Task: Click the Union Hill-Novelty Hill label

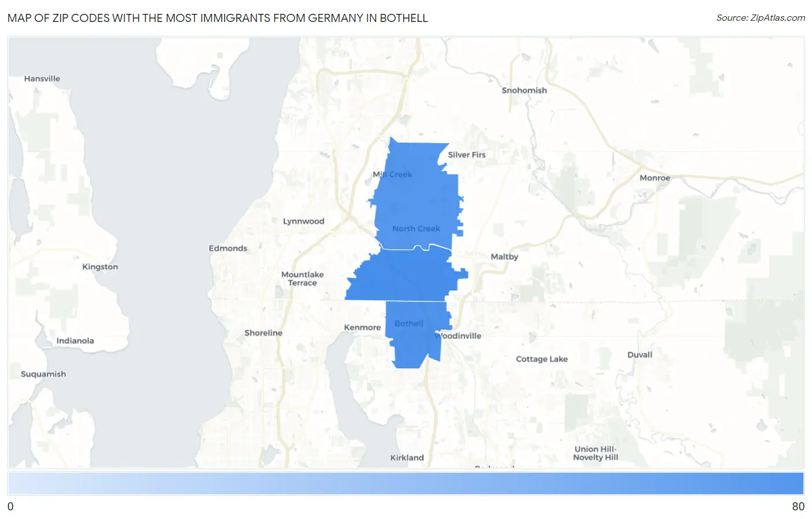Action: point(595,453)
